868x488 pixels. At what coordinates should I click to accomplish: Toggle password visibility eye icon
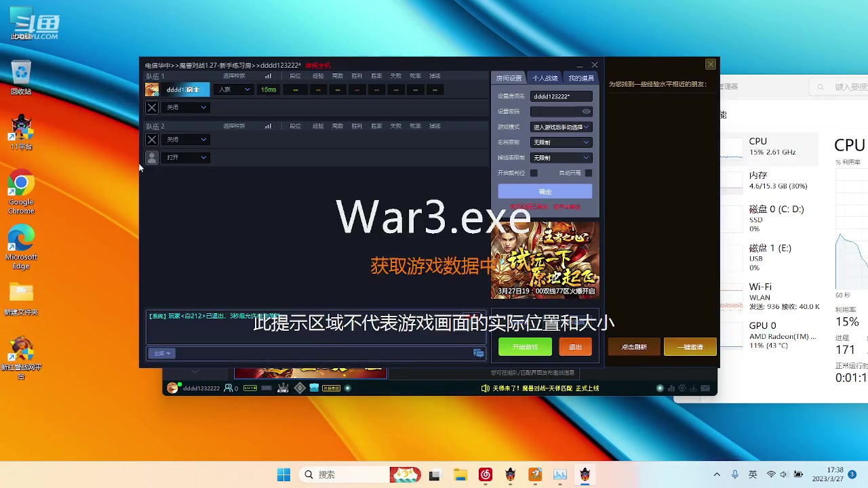pyautogui.click(x=587, y=112)
